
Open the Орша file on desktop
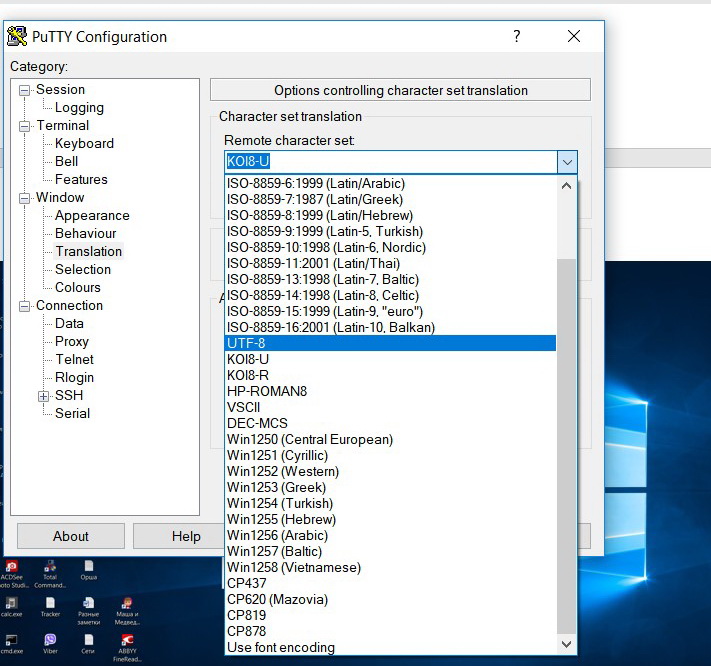click(89, 570)
